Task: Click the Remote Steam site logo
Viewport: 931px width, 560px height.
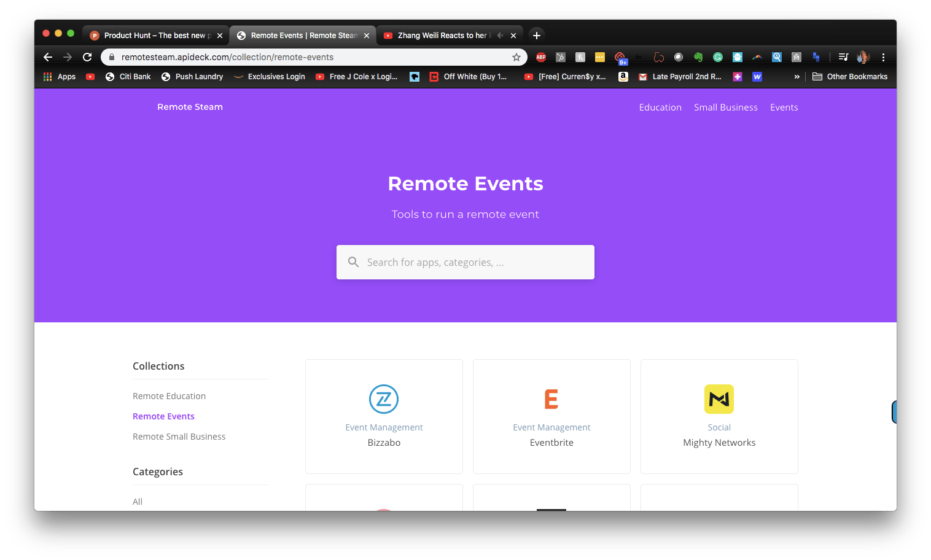Action: click(x=190, y=107)
